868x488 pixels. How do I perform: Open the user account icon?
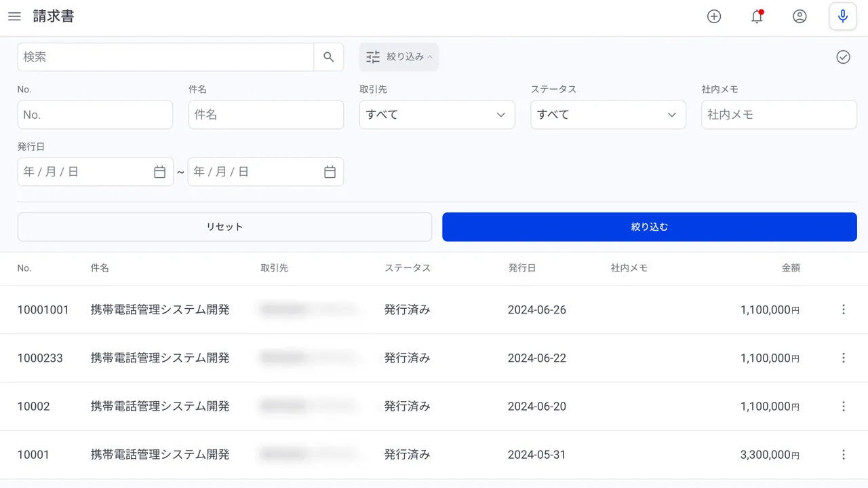pyautogui.click(x=800, y=16)
